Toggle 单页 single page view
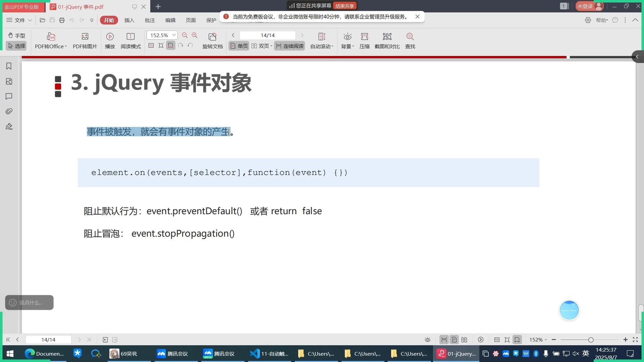 click(x=238, y=46)
